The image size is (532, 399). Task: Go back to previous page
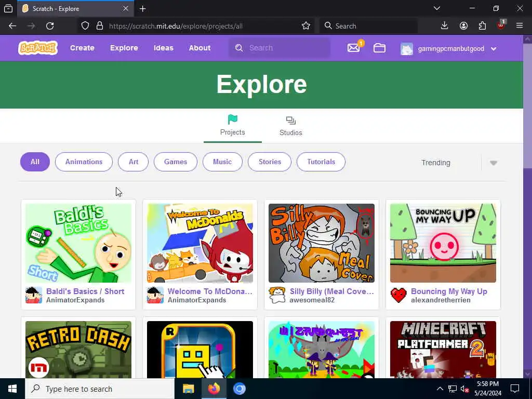click(x=12, y=26)
